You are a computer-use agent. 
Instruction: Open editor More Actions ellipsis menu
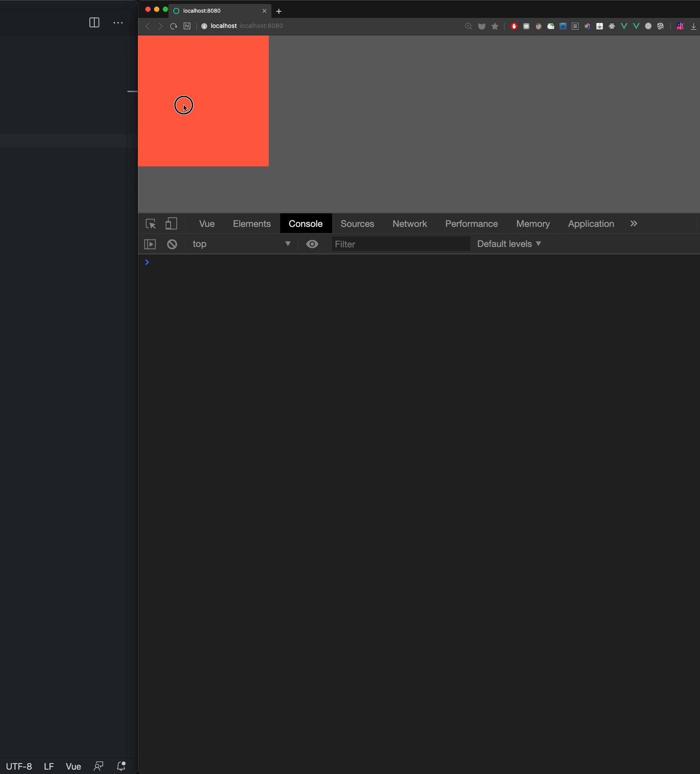coord(118,23)
